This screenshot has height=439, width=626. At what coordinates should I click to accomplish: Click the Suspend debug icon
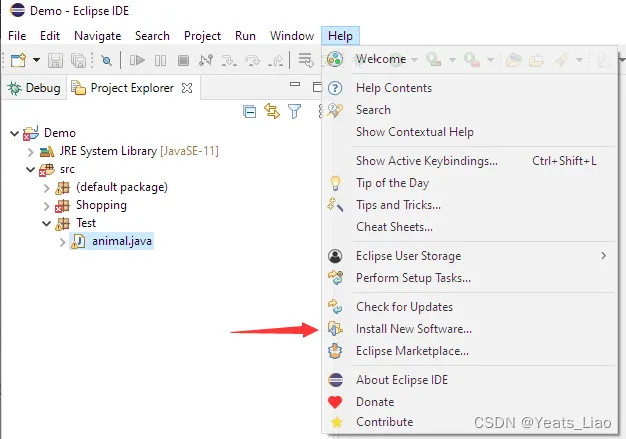[160, 61]
